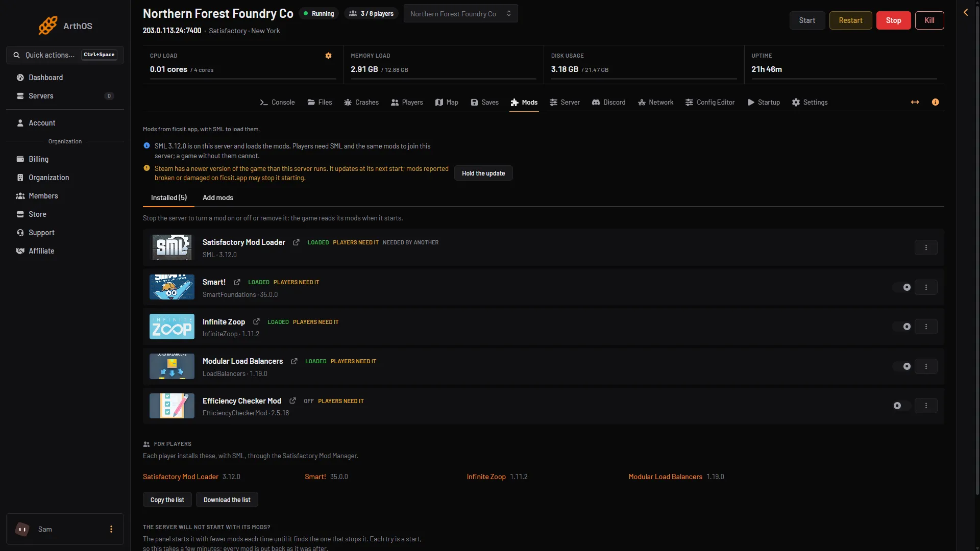Open Infinite Zoop three-dot menu
This screenshot has height=551, width=980.
[926, 327]
